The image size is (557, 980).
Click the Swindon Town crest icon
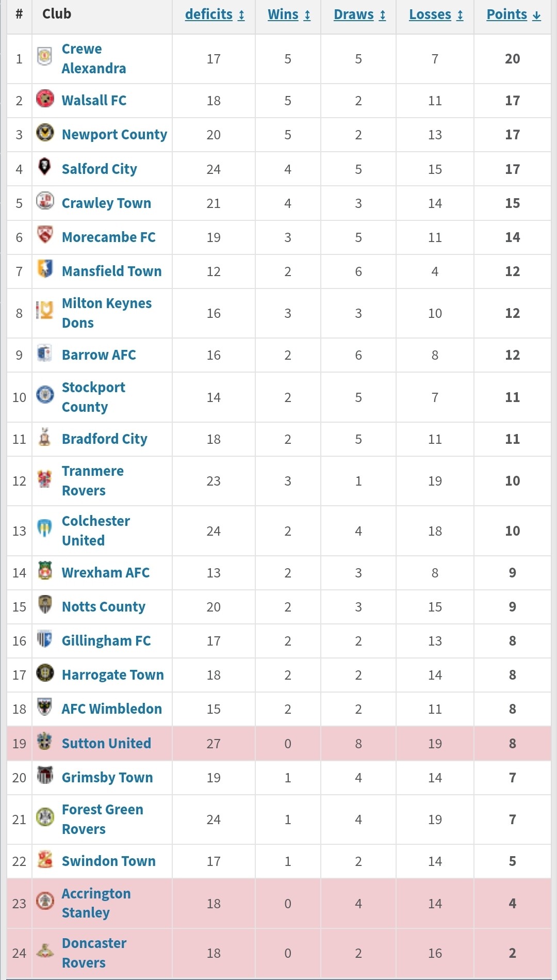point(45,859)
